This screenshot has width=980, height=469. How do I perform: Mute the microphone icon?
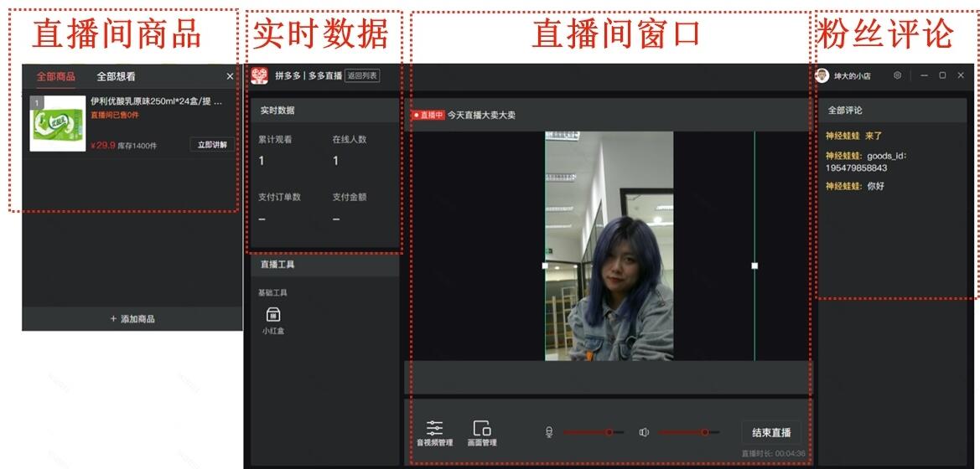549,432
